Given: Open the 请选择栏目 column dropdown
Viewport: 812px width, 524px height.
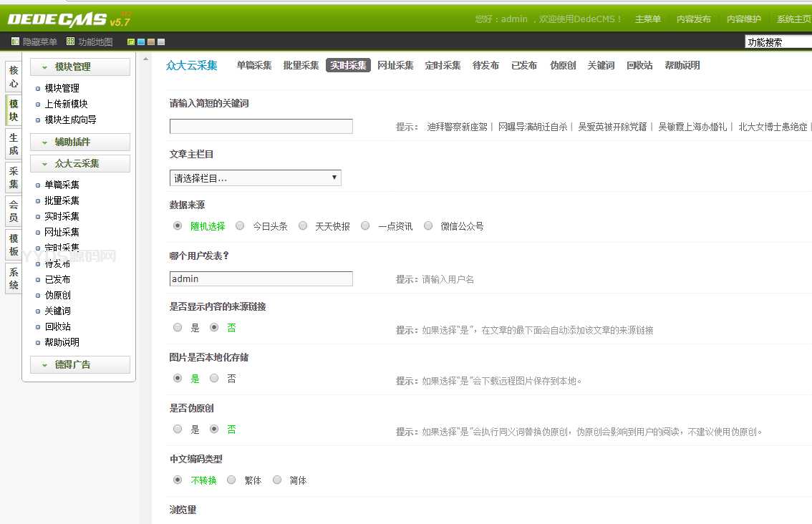Looking at the screenshot, I should [x=255, y=178].
